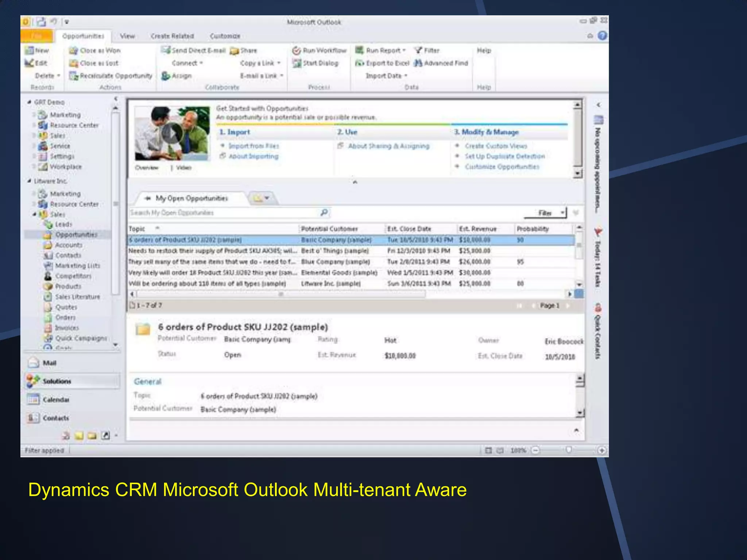Viewport: 747px width, 560px height.
Task: Click the Contacts pane button below Calendar
Action: click(x=72, y=418)
